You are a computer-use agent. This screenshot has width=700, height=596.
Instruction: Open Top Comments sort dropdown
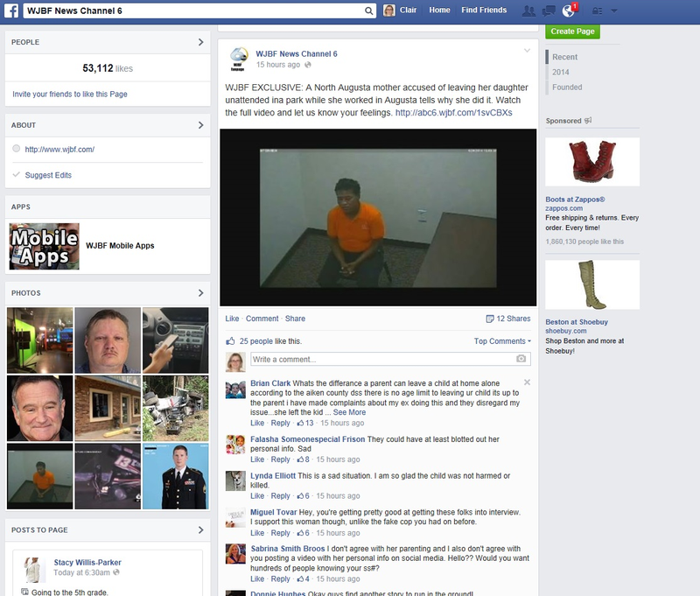point(502,341)
